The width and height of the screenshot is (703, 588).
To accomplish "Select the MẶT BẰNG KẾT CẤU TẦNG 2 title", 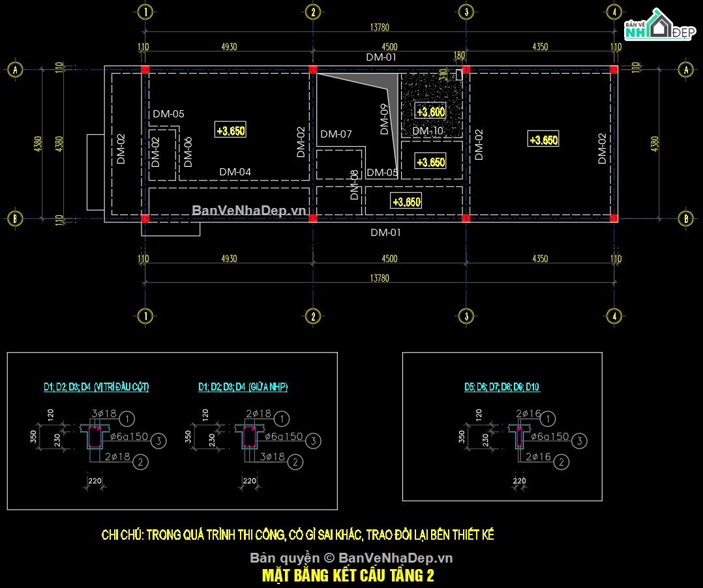I will pos(348,576).
